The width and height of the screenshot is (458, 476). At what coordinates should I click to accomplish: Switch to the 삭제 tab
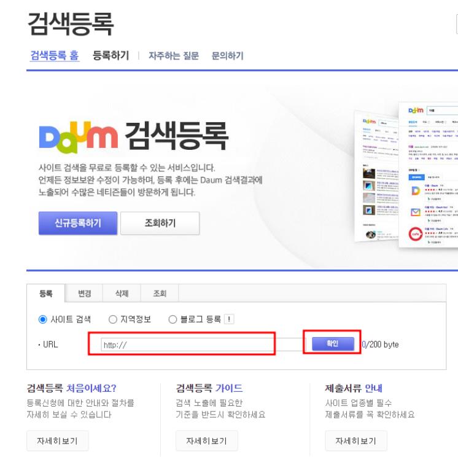tap(122, 293)
